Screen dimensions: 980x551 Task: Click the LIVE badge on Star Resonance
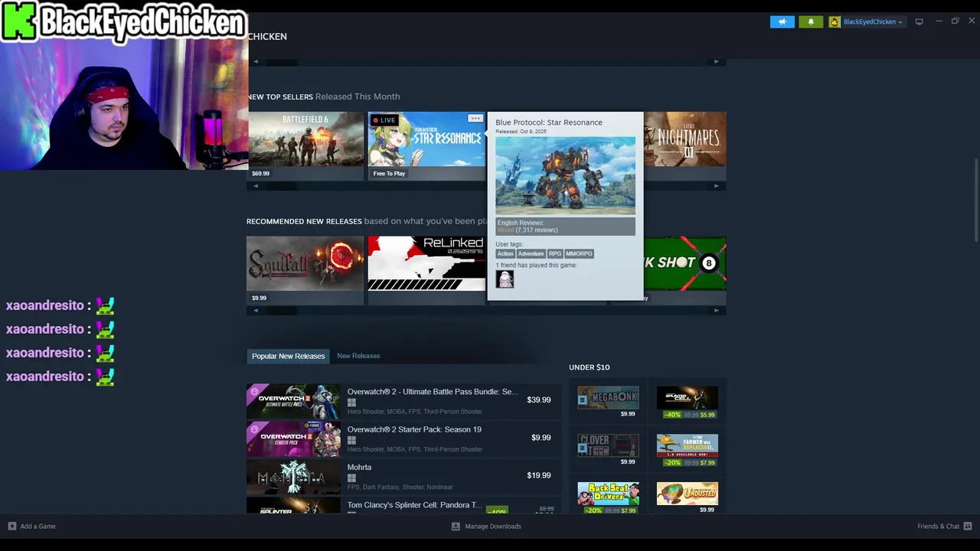pos(384,120)
